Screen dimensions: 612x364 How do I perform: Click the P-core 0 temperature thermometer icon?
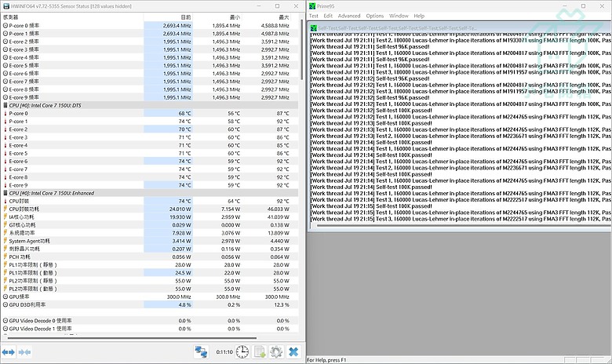coord(5,113)
